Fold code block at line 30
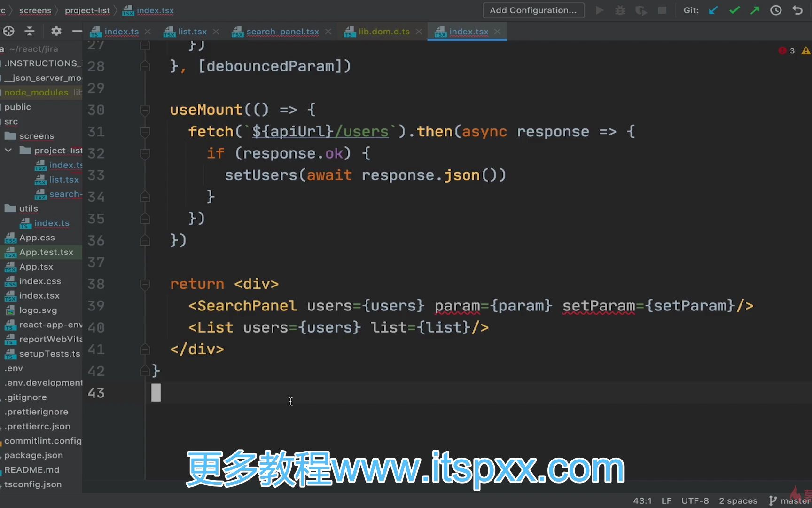 click(145, 110)
